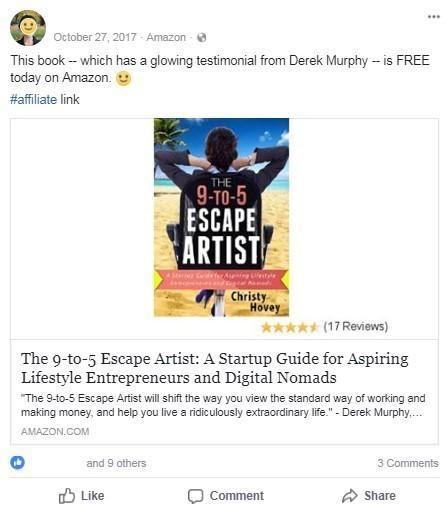Click the smiley emoji in post text
Image resolution: width=446 pixels, height=511 pixels.
(123, 79)
